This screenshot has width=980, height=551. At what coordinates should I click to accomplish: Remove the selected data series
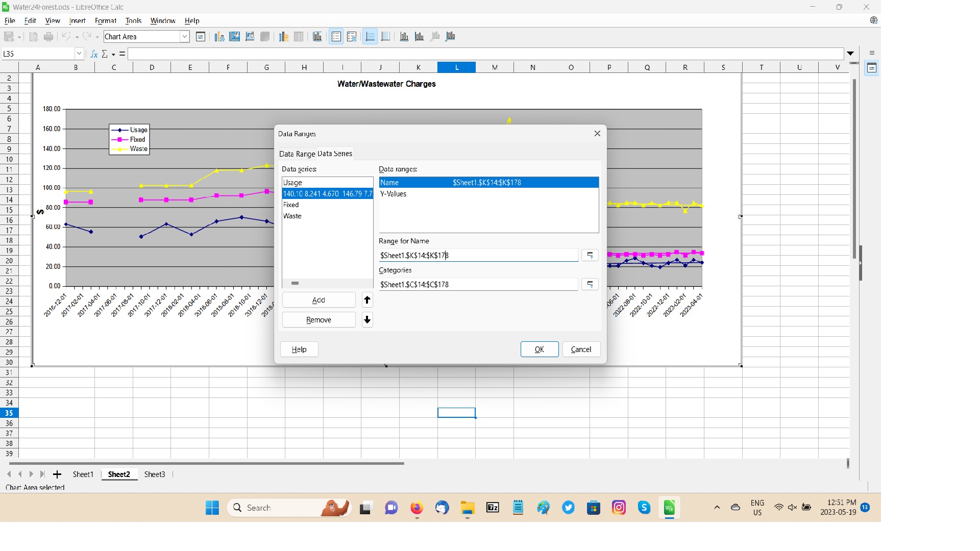coord(318,319)
